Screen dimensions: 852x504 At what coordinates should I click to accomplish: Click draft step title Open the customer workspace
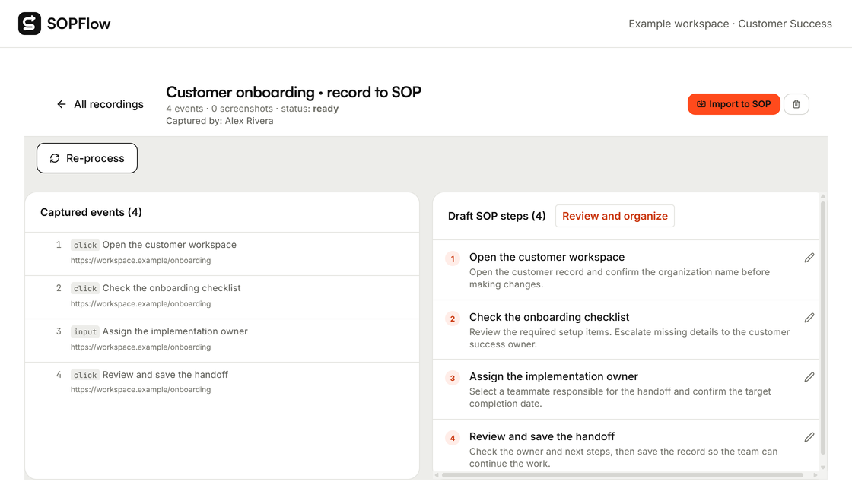[547, 258]
